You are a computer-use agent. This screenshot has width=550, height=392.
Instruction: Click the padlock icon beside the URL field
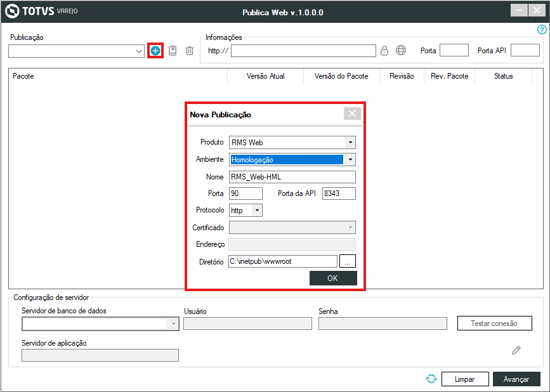tap(384, 51)
